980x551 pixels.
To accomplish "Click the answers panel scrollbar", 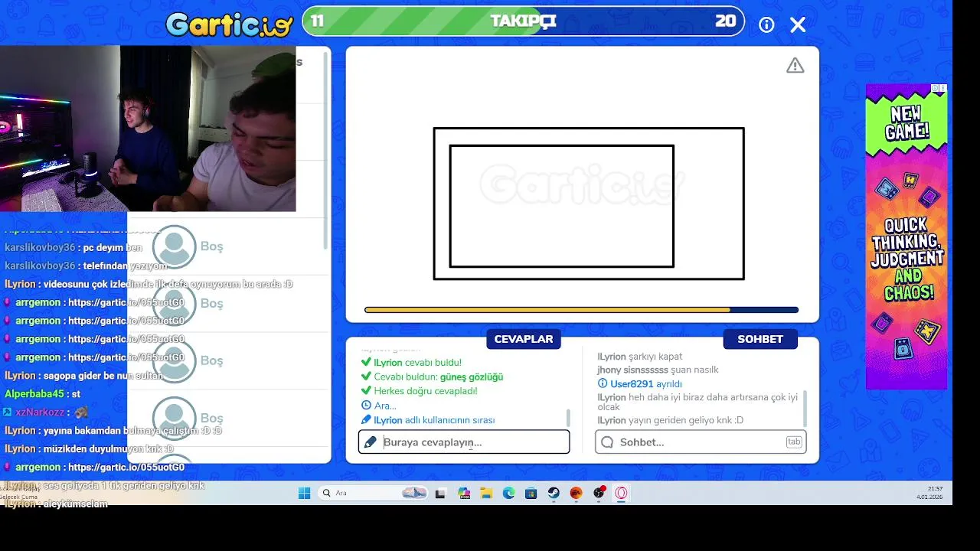I will [568, 418].
